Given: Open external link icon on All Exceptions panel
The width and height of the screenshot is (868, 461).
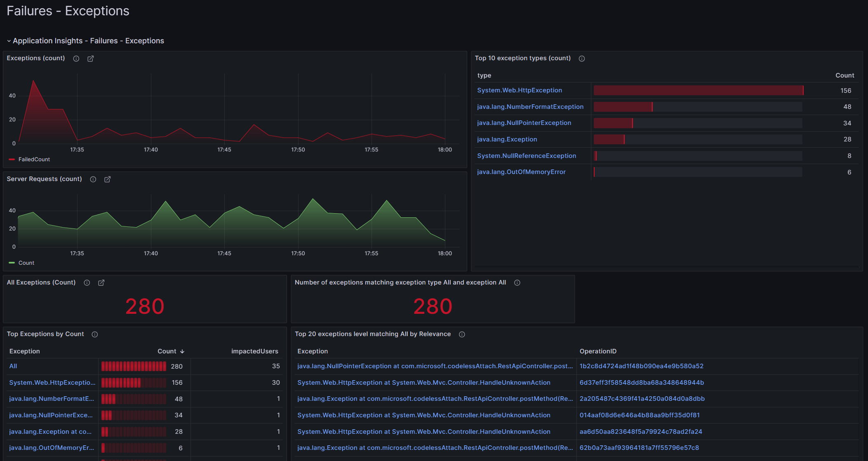Looking at the screenshot, I should (x=101, y=283).
